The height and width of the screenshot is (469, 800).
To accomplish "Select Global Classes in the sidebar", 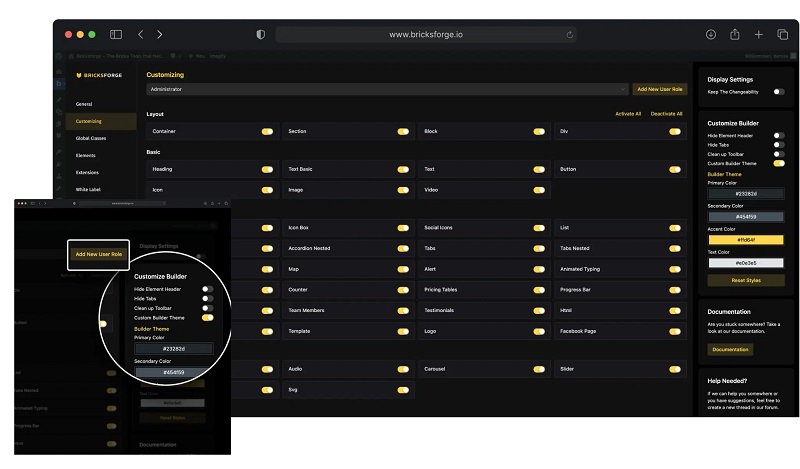I will (90, 138).
